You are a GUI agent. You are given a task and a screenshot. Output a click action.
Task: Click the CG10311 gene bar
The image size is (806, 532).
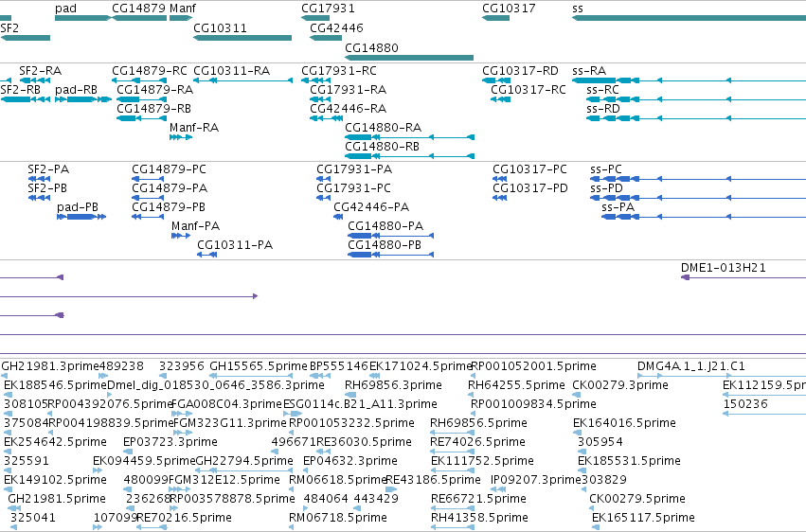(242, 38)
